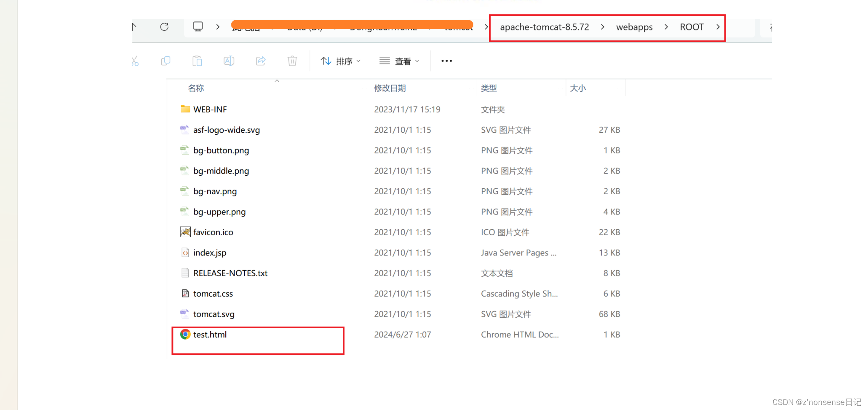Click the 文件夹 type cell of WEB-INF

point(493,109)
